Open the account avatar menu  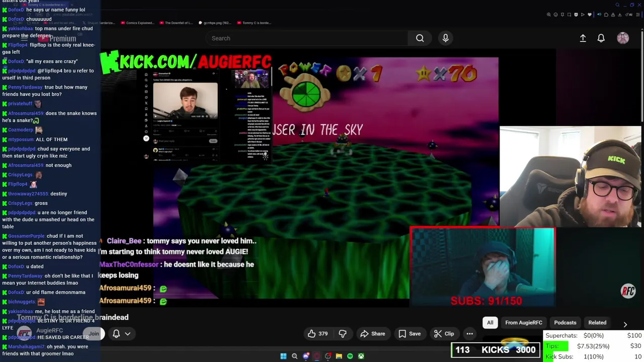[623, 38]
